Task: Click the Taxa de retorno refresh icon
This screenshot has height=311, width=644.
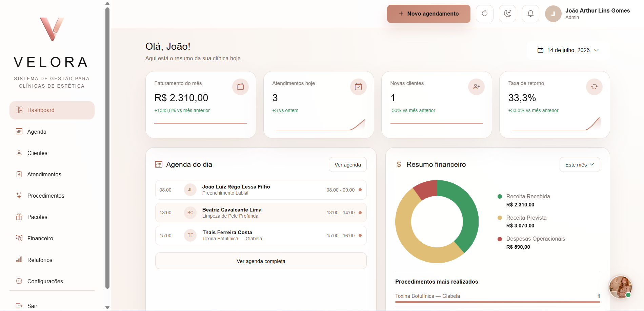Action: (x=594, y=87)
